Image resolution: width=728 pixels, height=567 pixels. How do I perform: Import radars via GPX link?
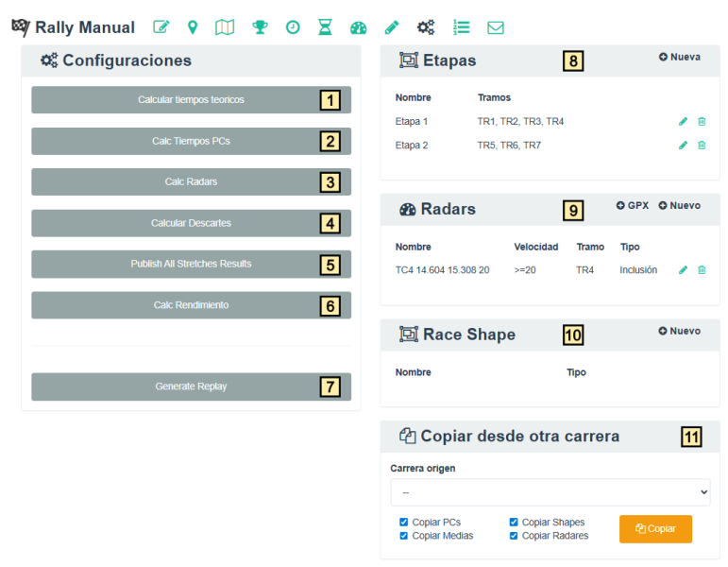[632, 205]
